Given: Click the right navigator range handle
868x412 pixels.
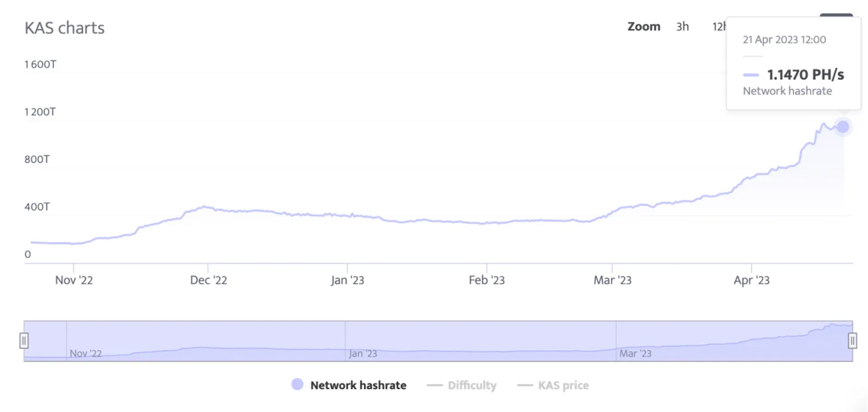Looking at the screenshot, I should pos(852,341).
